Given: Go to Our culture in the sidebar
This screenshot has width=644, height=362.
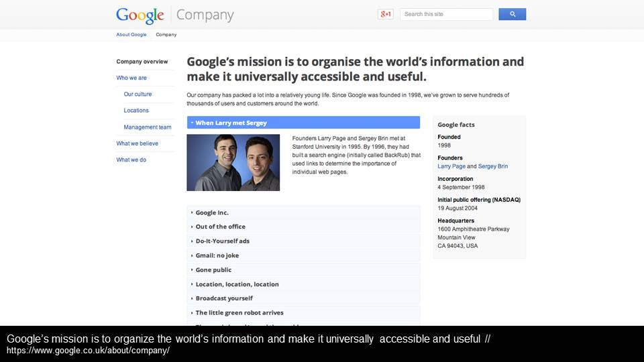Looking at the screenshot, I should 138,94.
